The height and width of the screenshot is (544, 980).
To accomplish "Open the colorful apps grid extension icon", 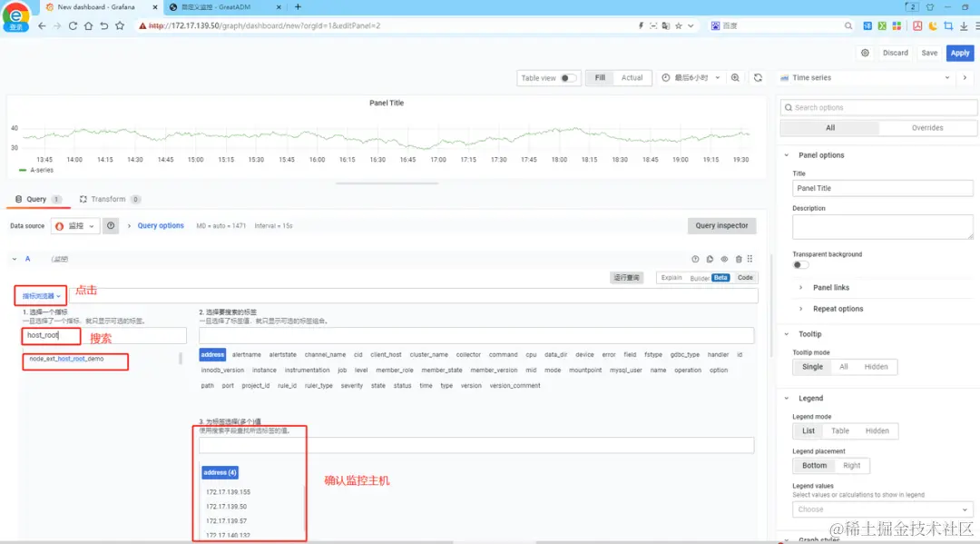I will coord(897,25).
